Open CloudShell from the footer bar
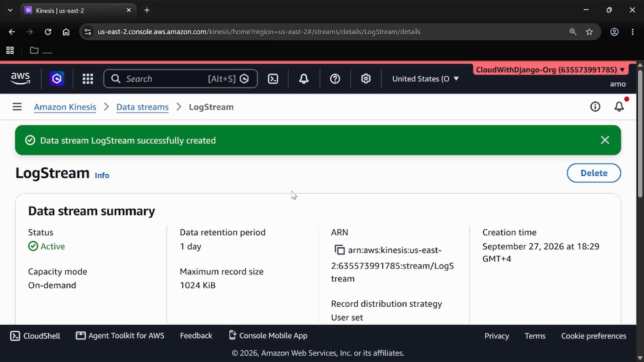The height and width of the screenshot is (362, 644). 35,336
